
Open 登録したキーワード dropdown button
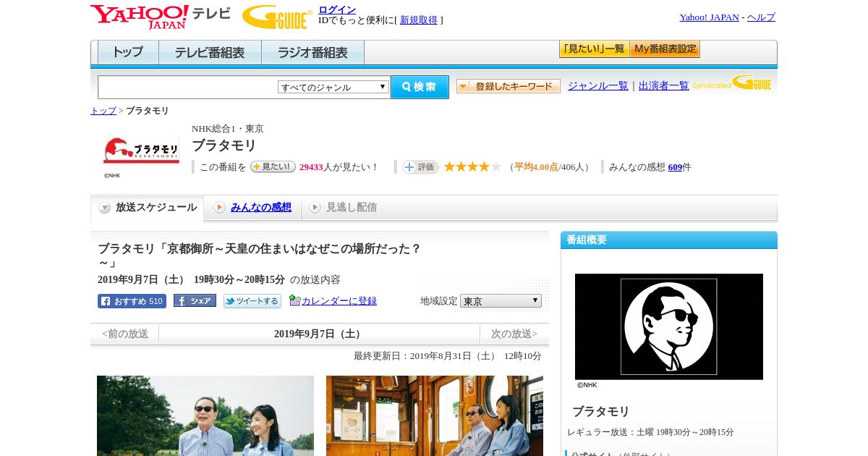click(509, 86)
